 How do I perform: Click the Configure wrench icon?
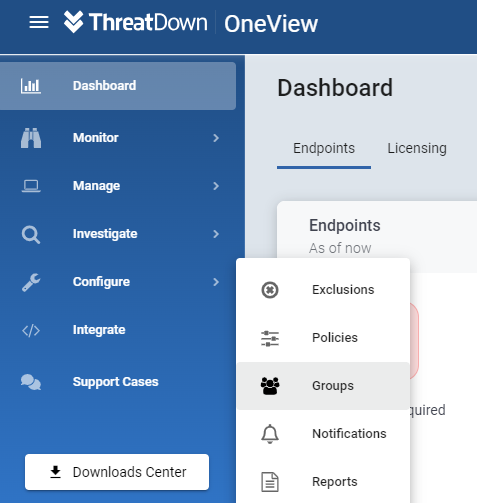(31, 282)
